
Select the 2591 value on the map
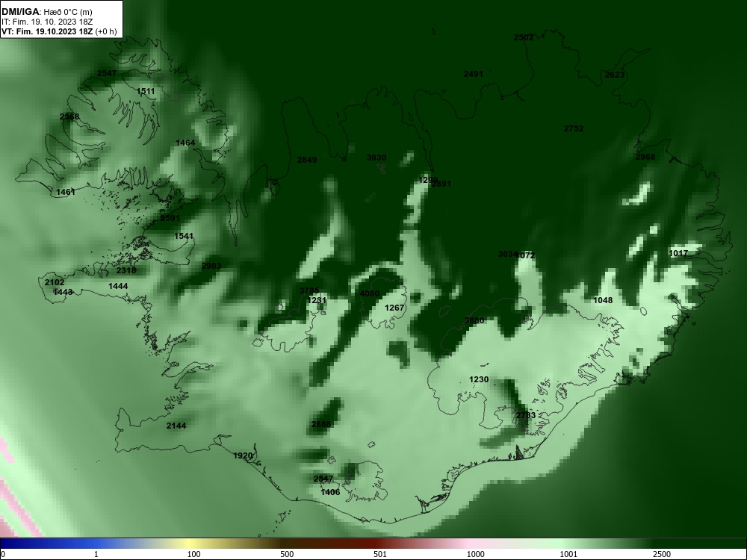[x=170, y=218]
